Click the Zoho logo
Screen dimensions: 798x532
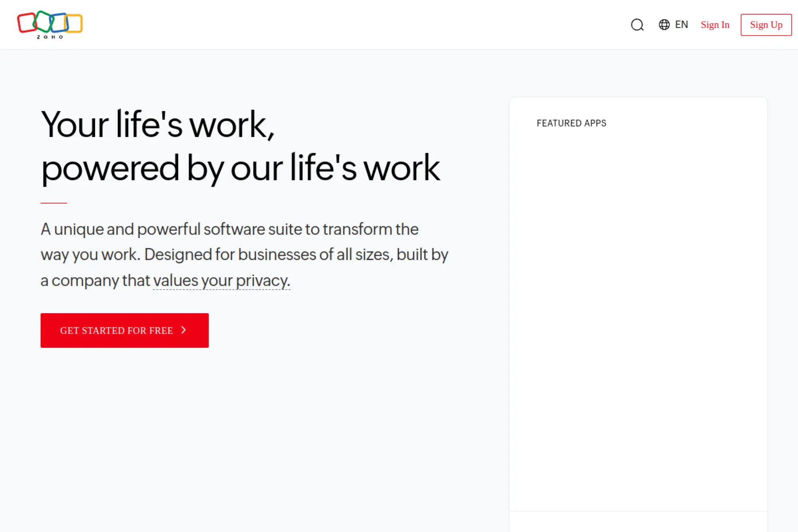click(x=49, y=24)
